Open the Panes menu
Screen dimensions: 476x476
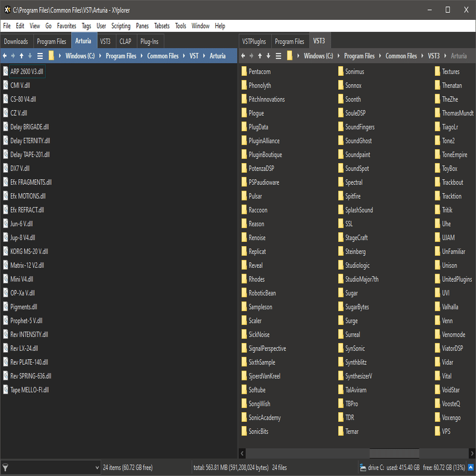142,26
